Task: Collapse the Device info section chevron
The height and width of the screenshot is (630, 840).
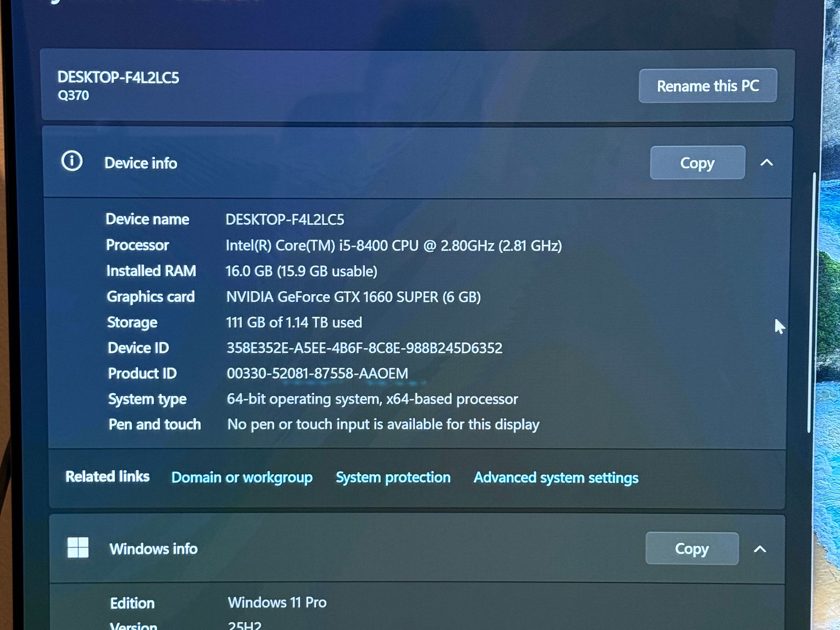Action: [x=767, y=163]
